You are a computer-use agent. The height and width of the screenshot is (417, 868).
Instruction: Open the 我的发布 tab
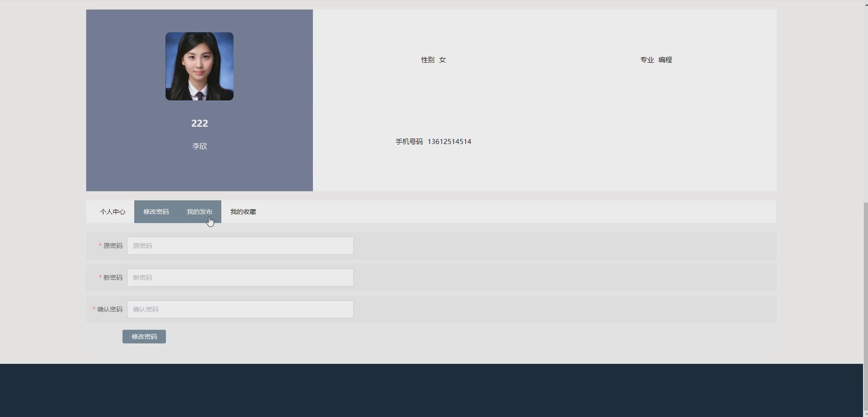click(200, 212)
